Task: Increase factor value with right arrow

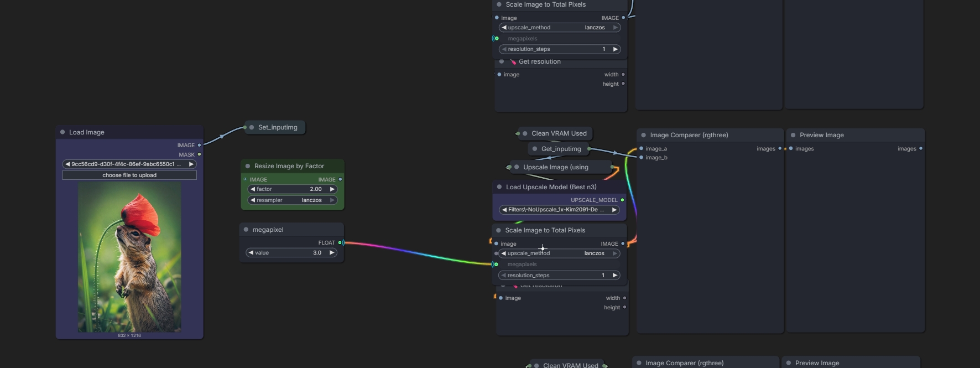Action: [x=332, y=189]
